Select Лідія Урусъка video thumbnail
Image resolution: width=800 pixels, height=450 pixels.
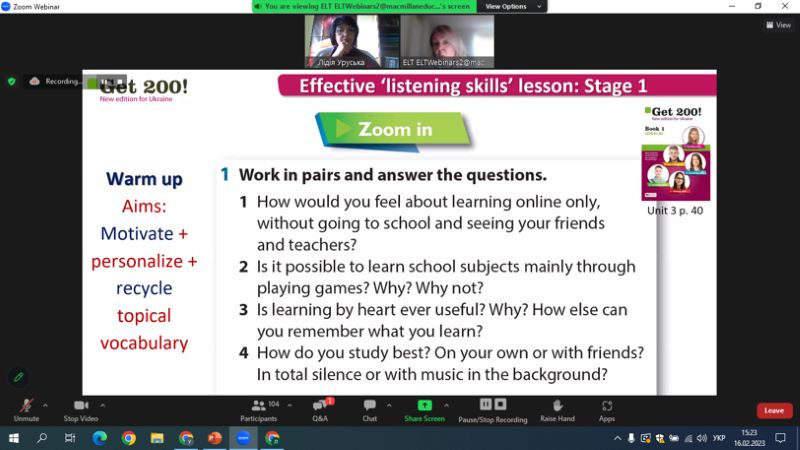(352, 41)
